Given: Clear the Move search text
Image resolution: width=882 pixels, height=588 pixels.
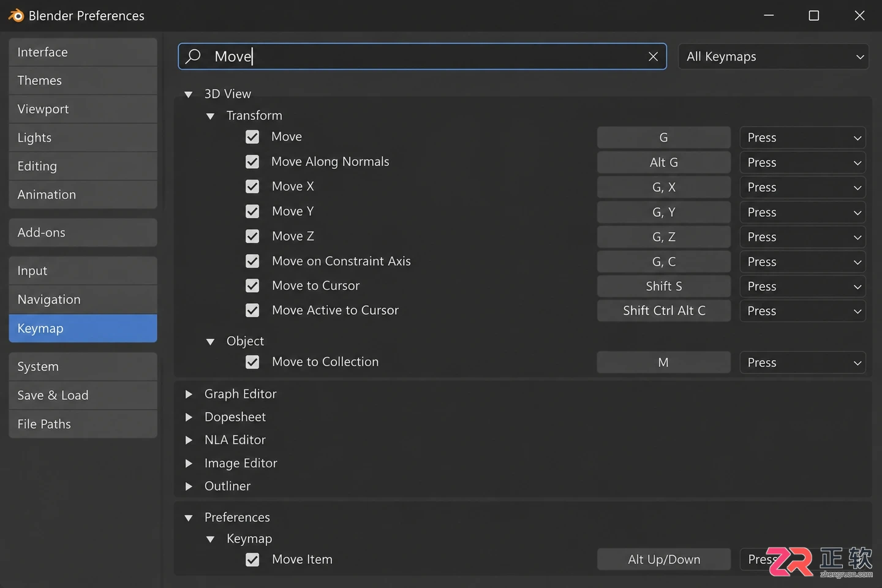Looking at the screenshot, I should 653,56.
